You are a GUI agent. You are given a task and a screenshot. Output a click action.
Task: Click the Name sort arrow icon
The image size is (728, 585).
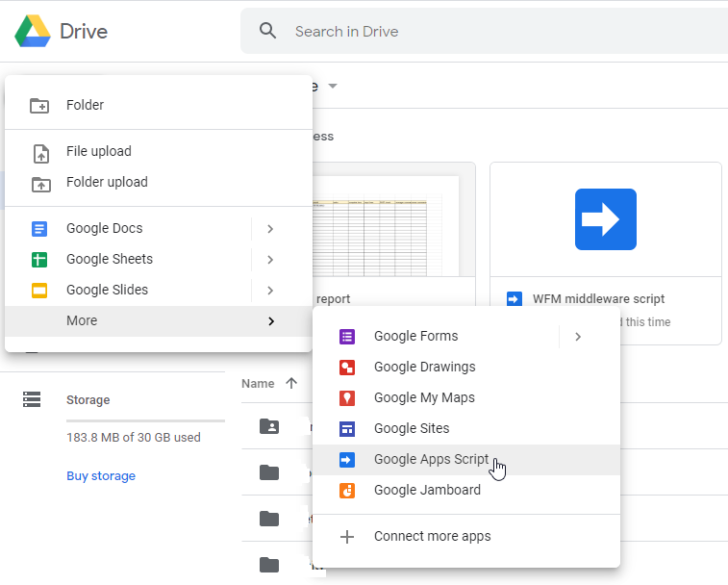tap(291, 383)
